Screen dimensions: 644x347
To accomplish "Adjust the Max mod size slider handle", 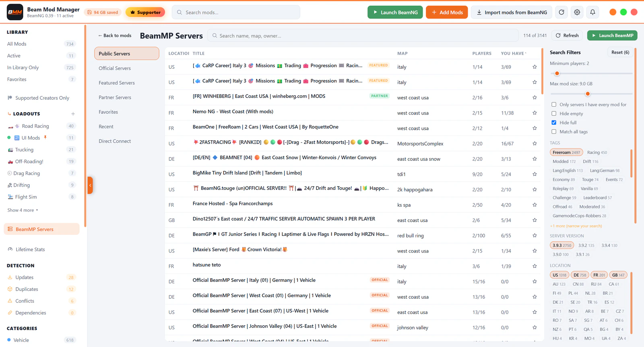I will 588,94.
